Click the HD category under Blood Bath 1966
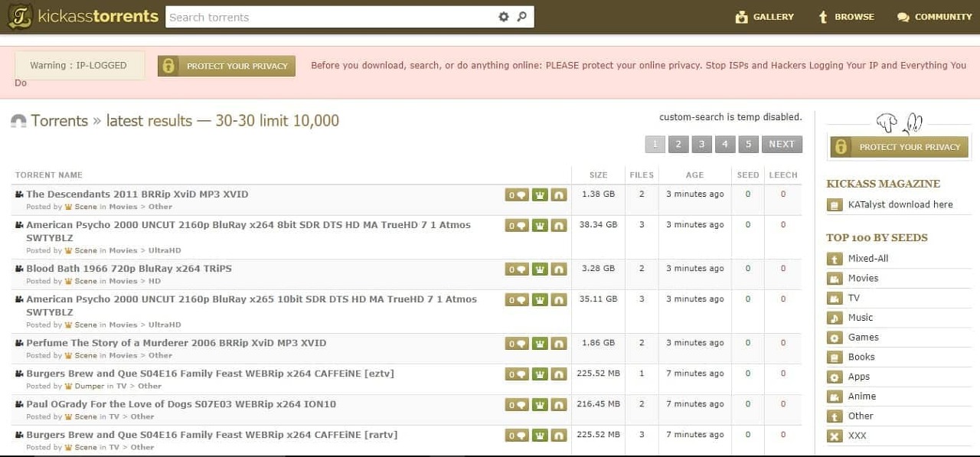980x457 pixels. pos(155,281)
